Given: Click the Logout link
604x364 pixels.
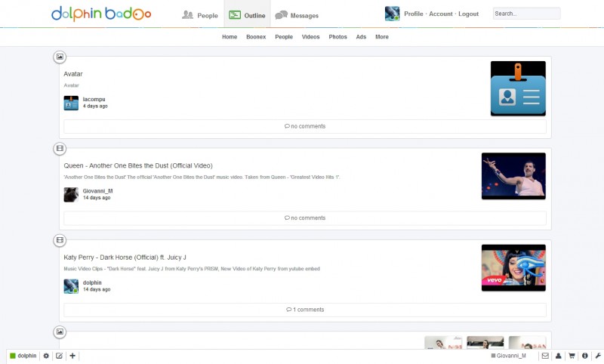Looking at the screenshot, I should (x=468, y=14).
